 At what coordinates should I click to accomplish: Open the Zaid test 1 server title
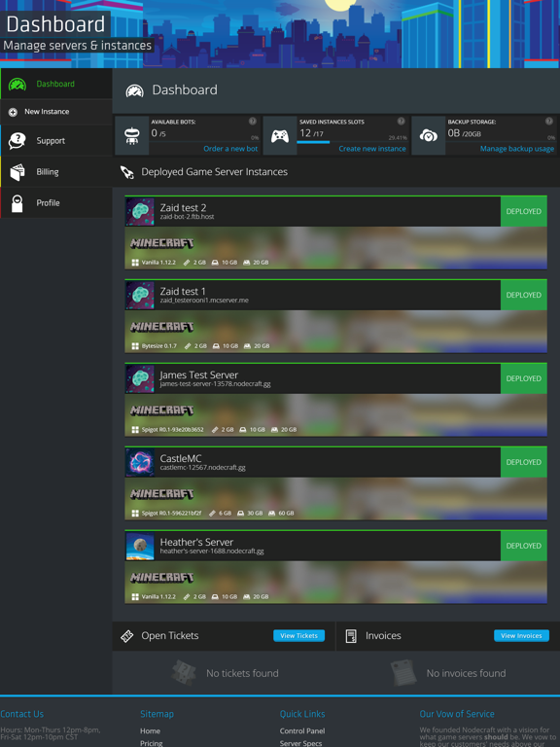pyautogui.click(x=183, y=291)
